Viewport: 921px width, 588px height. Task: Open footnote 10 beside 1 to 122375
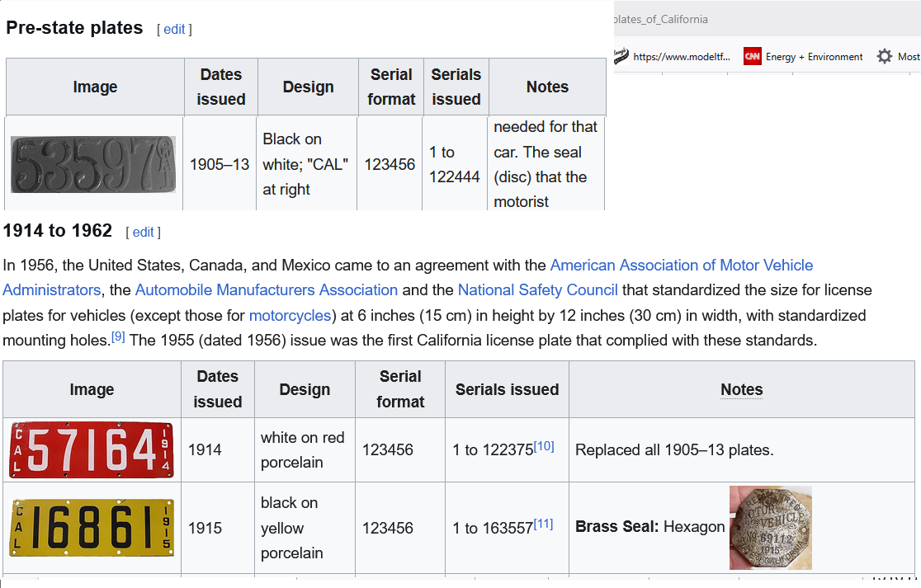coord(543,446)
